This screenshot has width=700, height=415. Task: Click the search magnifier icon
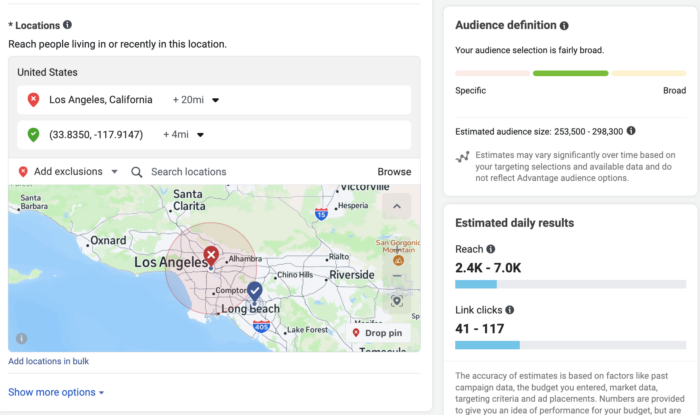tap(137, 172)
